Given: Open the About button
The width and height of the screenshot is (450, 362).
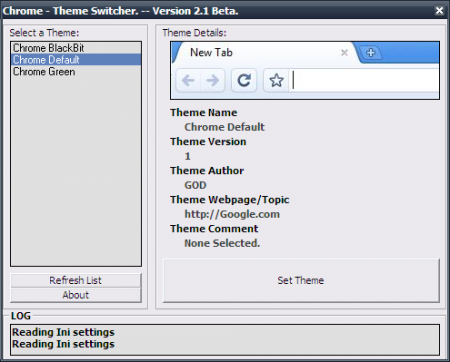Looking at the screenshot, I should tap(76, 295).
